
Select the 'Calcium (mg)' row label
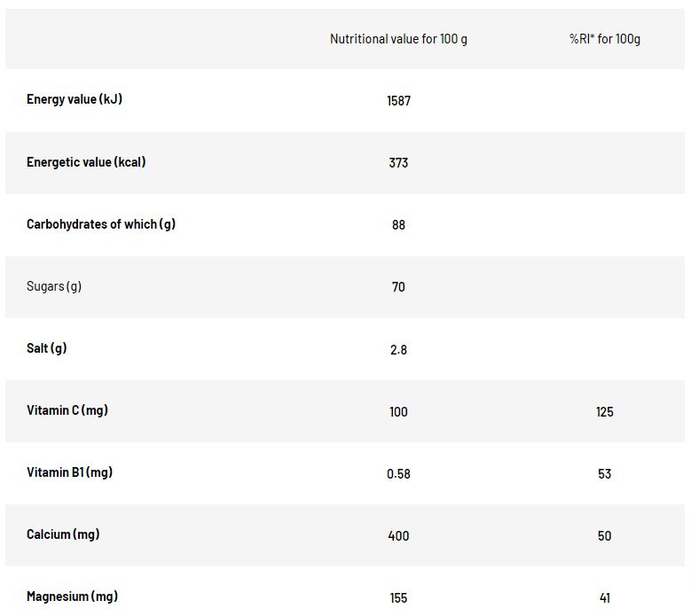63,535
